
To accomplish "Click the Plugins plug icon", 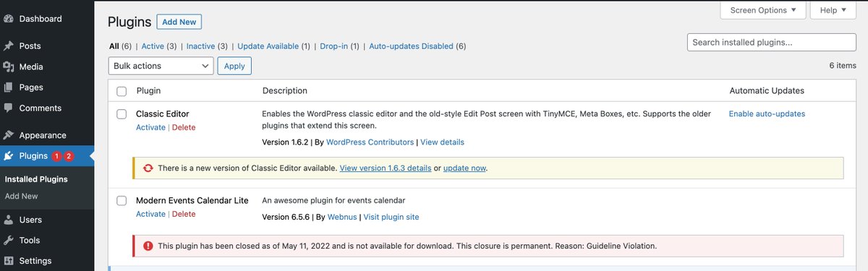I will pyautogui.click(x=9, y=156).
